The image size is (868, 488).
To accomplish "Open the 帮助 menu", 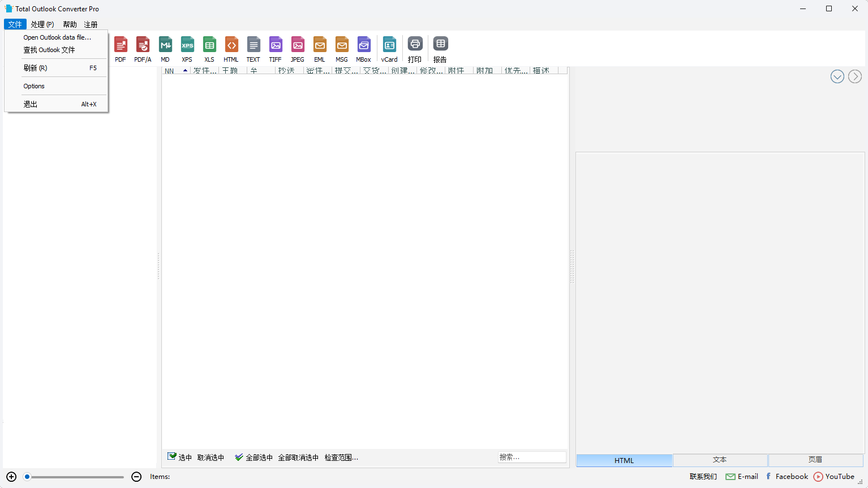I will 70,24.
